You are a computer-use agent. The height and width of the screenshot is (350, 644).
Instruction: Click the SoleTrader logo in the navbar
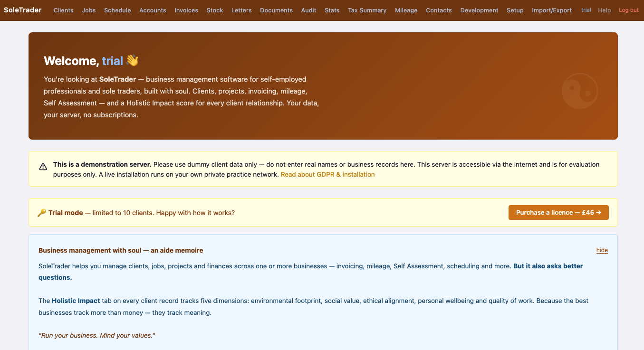(23, 10)
